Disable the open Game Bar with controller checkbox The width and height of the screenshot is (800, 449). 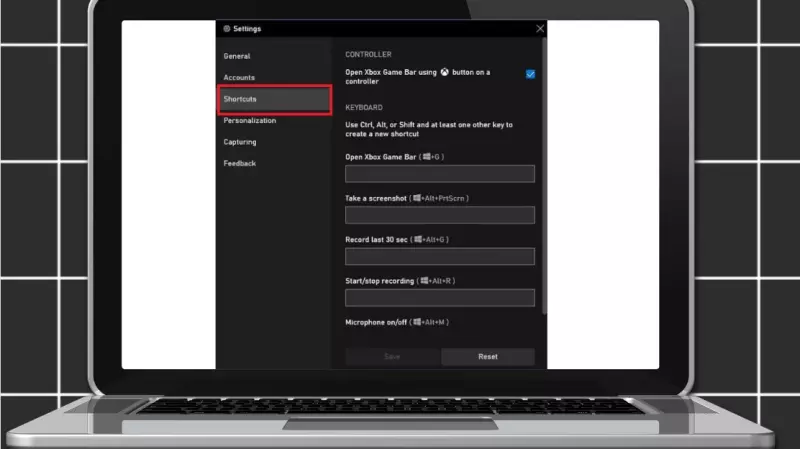530,74
